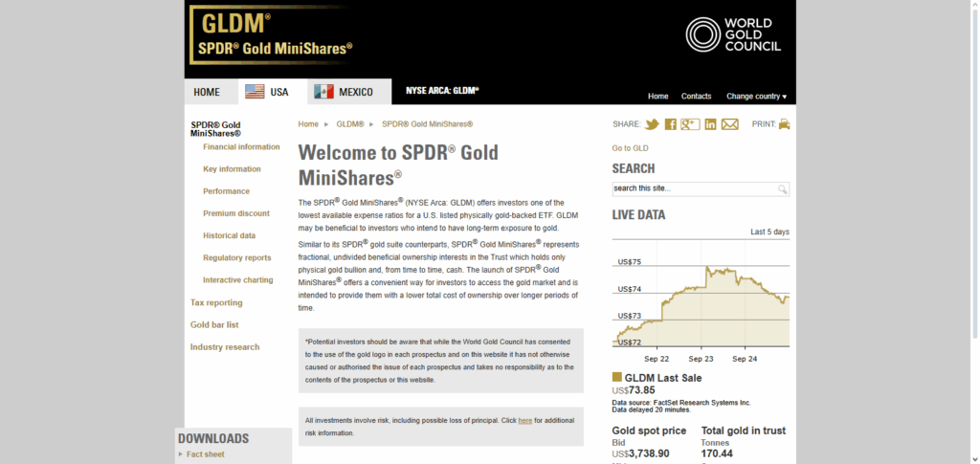Click the GLDM SPDR Gold MiniShares logo
The image size is (980, 464).
pos(272,34)
